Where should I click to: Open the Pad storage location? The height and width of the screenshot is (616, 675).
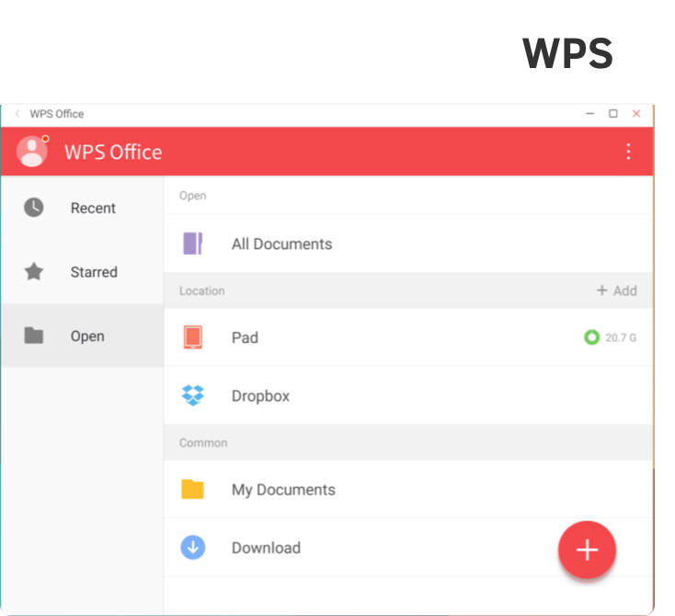point(245,337)
